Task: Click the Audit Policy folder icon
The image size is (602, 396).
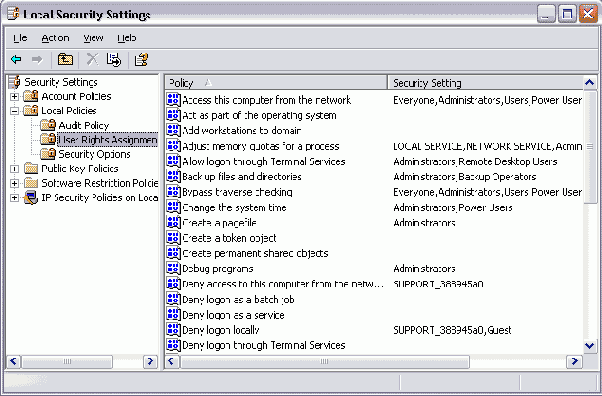Action: [48, 125]
